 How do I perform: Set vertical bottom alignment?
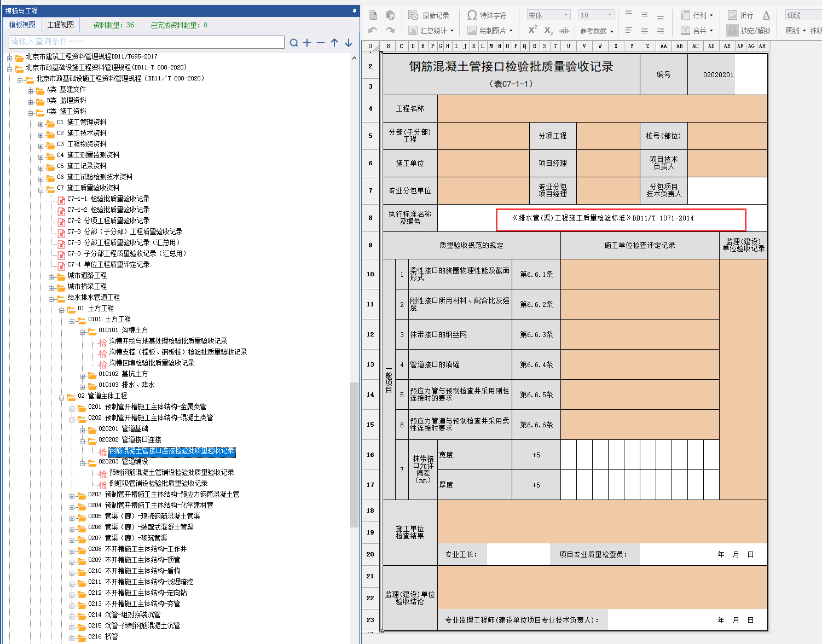pos(661,17)
